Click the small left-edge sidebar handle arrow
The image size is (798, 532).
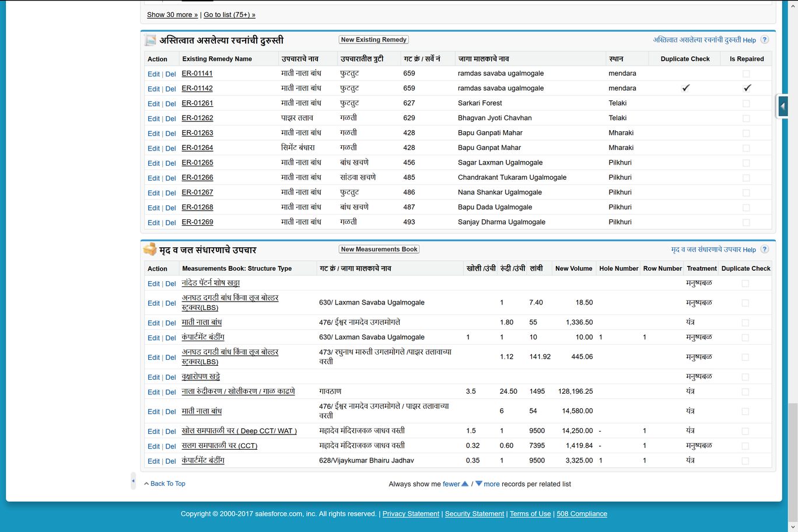point(133,481)
